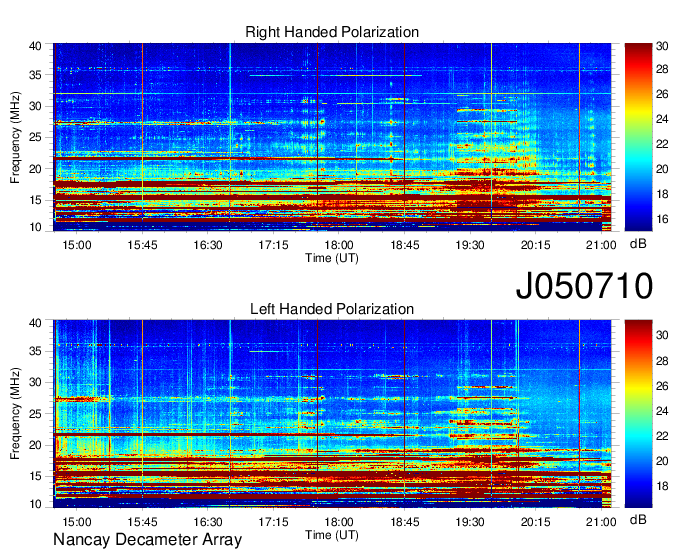This screenshot has height=552, width=680.
Task: Click the right-handed spectrogram image
Action: [x=332, y=137]
